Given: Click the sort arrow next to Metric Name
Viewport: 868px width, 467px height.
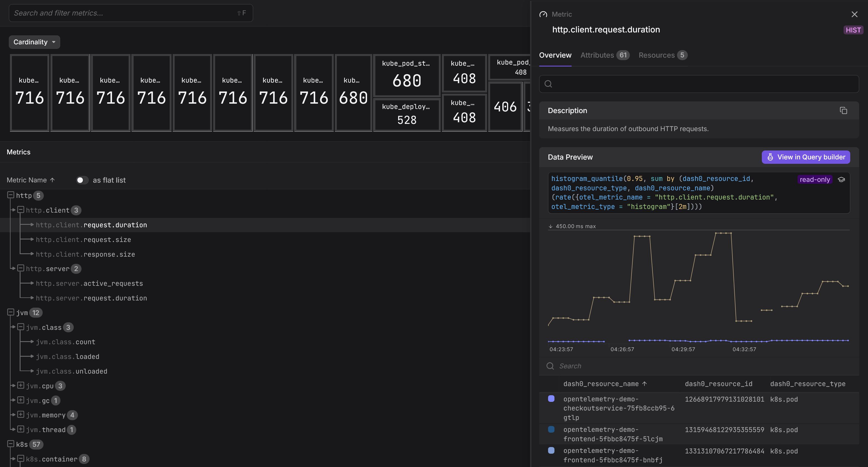Looking at the screenshot, I should [x=52, y=180].
